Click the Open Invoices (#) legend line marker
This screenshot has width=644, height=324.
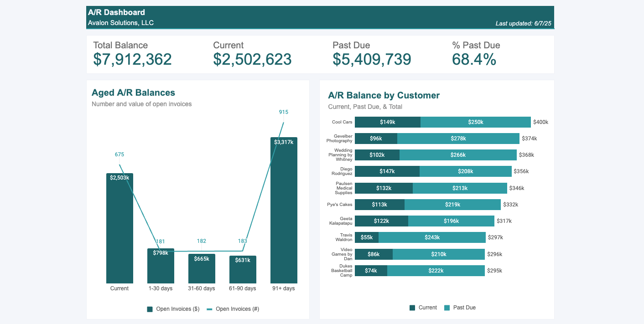click(x=209, y=309)
